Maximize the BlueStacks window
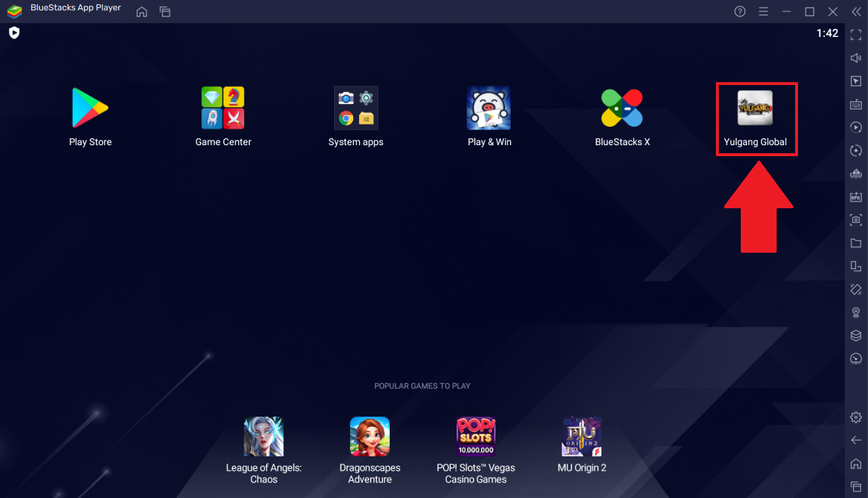Image resolution: width=868 pixels, height=498 pixels. [810, 12]
